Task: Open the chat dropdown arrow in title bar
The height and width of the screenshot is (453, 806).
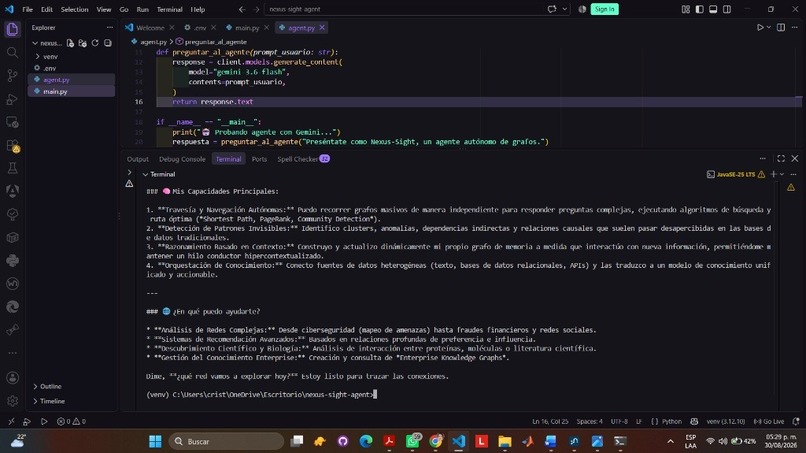Action: pos(564,9)
